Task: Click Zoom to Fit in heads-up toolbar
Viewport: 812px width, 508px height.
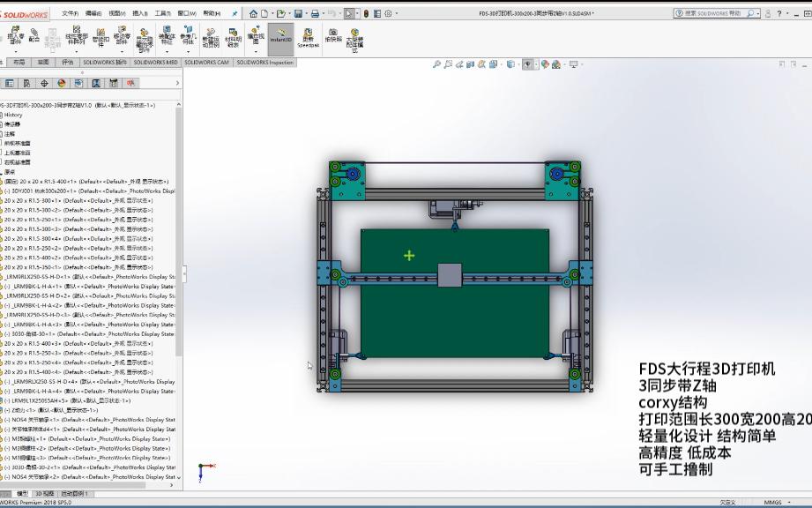Action: (x=436, y=63)
